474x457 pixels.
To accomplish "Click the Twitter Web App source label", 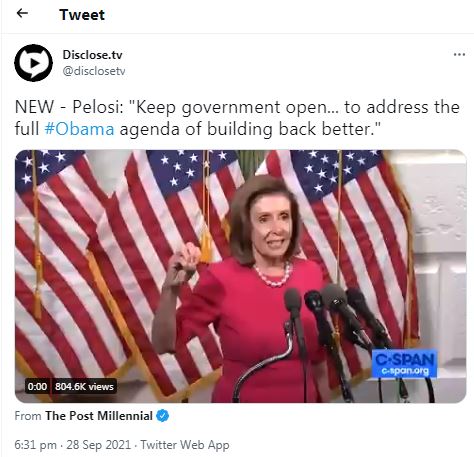I will coord(185,445).
